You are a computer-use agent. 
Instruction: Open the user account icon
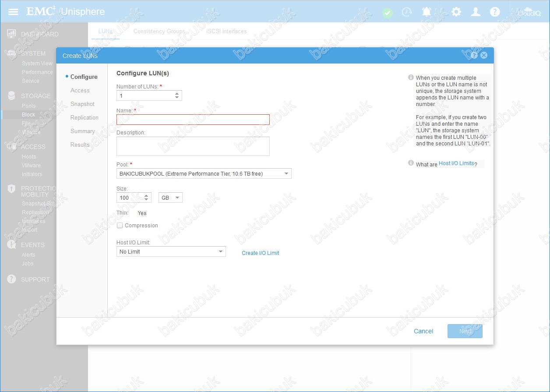476,12
